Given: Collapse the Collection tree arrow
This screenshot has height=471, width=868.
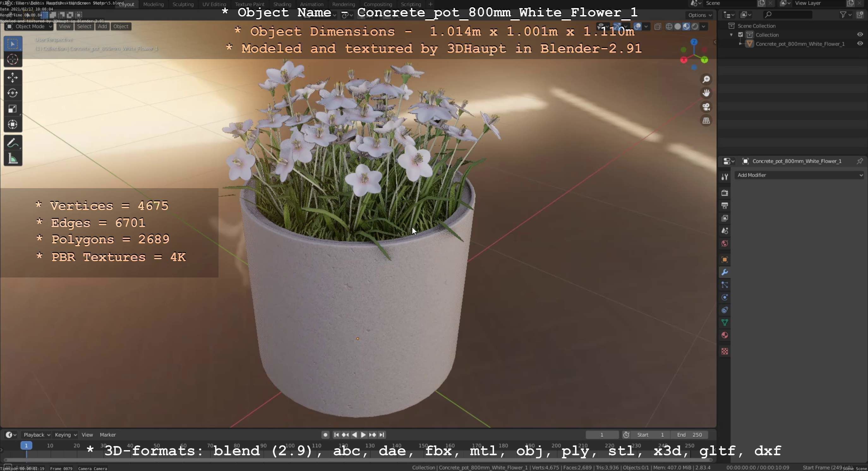Looking at the screenshot, I should tap(731, 35).
